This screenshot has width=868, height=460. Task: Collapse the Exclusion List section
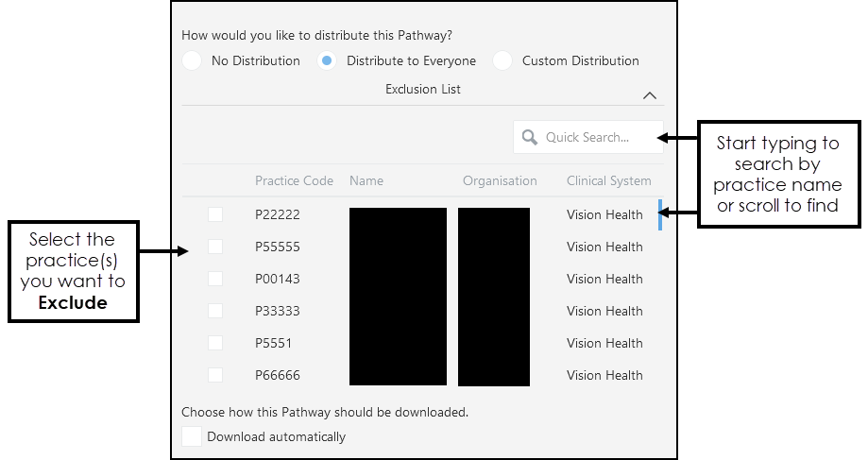(649, 95)
